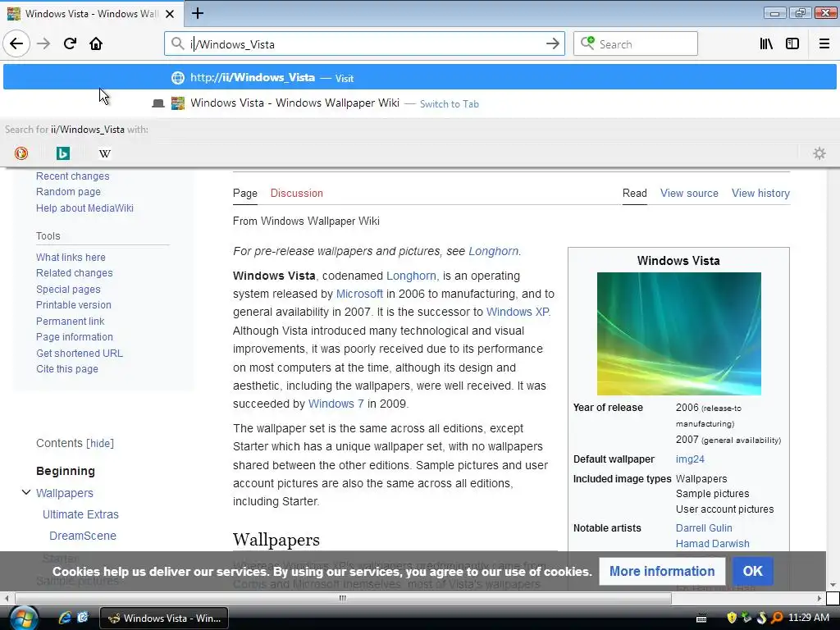Open the Random page link

68,192
